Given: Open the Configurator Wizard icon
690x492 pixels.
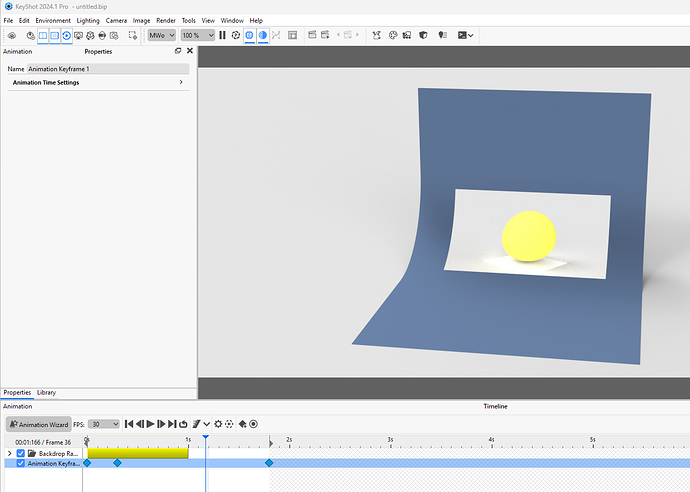Looking at the screenshot, I should pos(377,35).
